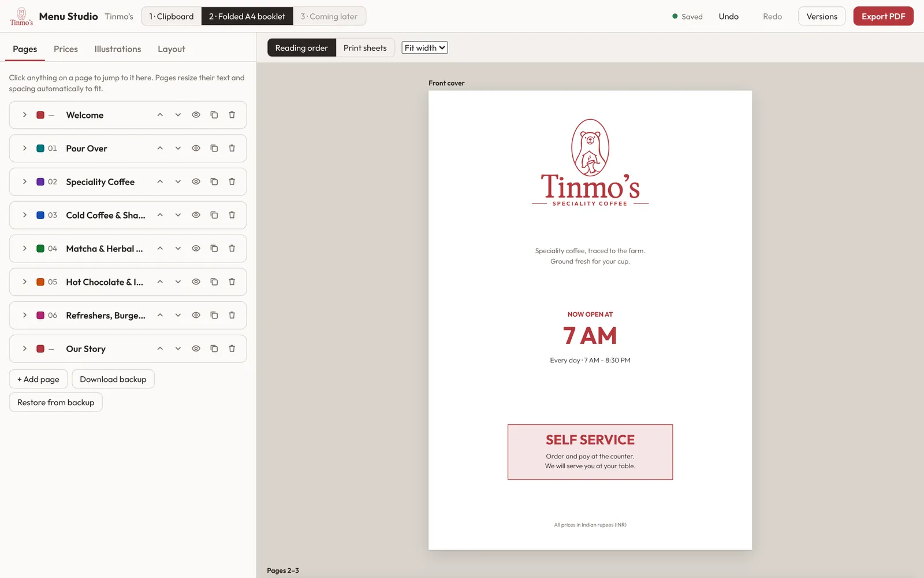Move the Welcome page down
The height and width of the screenshot is (578, 924).
178,115
